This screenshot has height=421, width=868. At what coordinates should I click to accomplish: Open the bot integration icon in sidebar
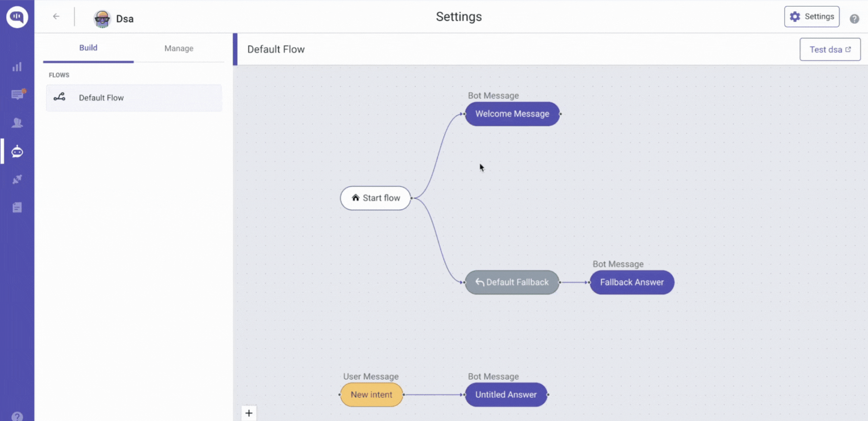pos(17,151)
